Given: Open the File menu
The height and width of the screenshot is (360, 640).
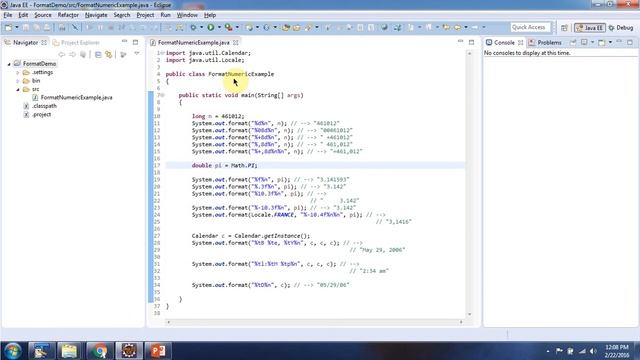Looking at the screenshot, I should 8,15.
